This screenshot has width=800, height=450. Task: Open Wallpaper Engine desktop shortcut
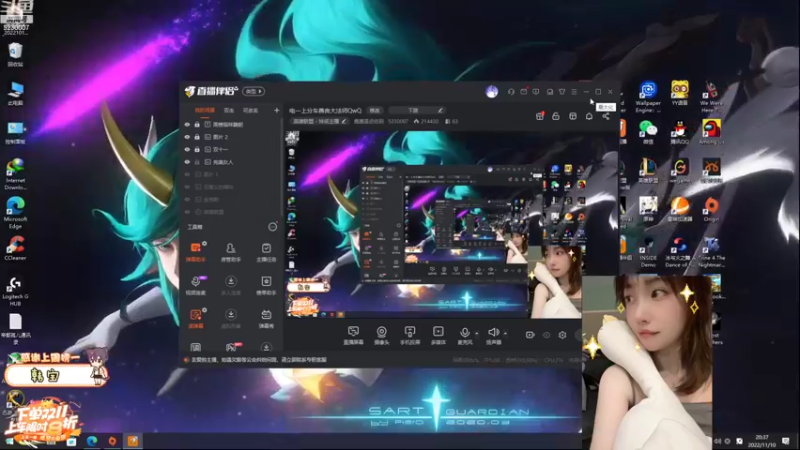[x=648, y=96]
